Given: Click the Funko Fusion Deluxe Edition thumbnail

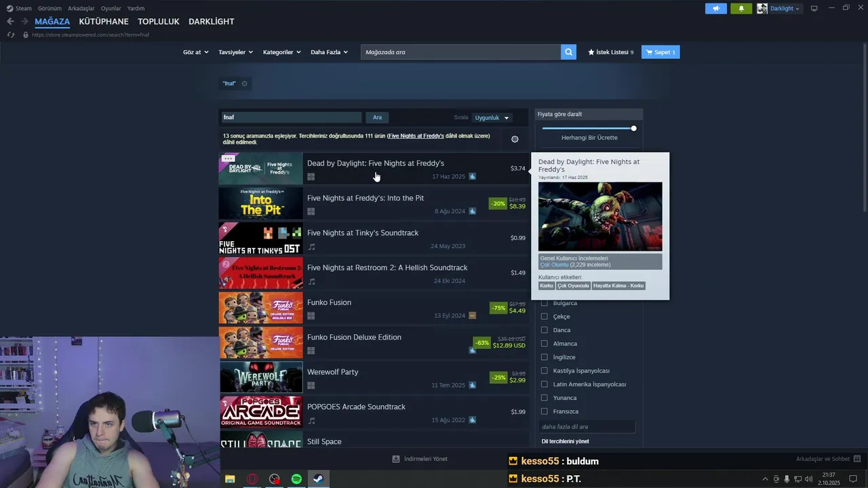Looking at the screenshot, I should pyautogui.click(x=261, y=342).
